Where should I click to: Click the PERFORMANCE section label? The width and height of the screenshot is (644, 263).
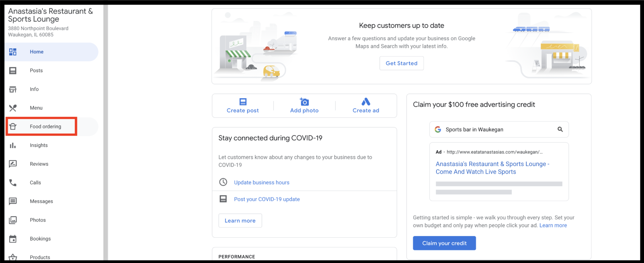click(237, 257)
